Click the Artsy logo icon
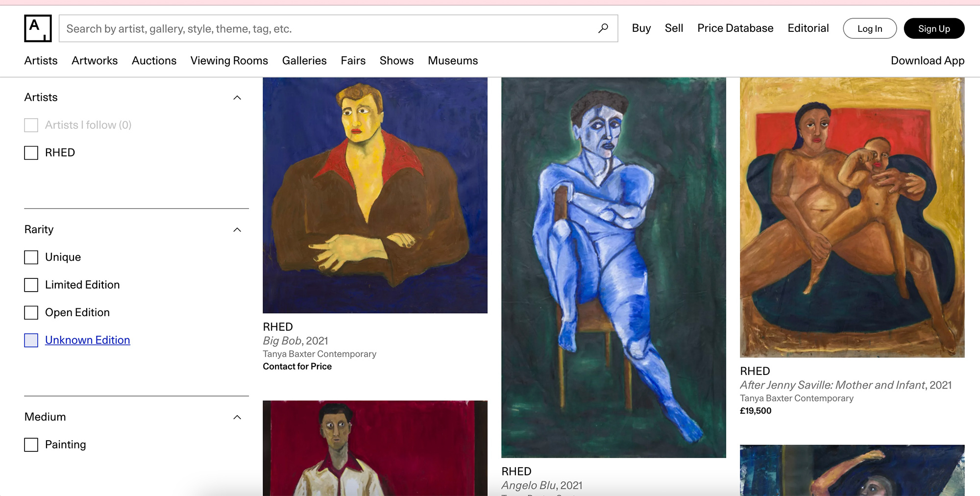 tap(38, 28)
